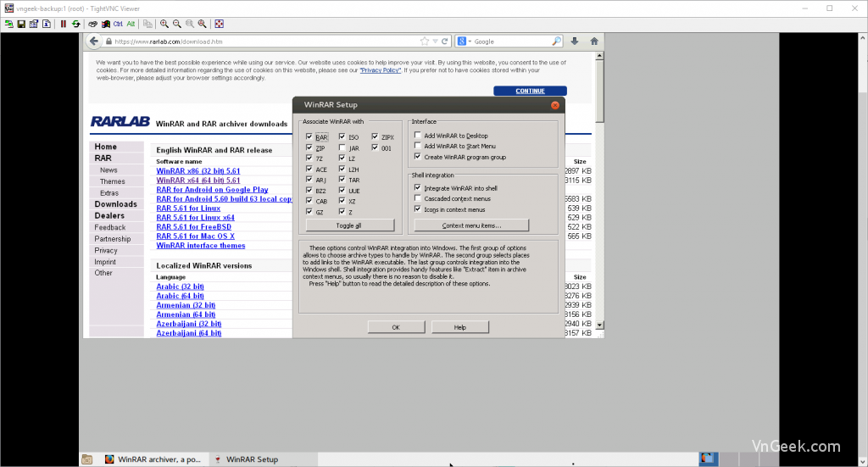Click the Zoom to fit window icon
868x467 pixels.
203,24
